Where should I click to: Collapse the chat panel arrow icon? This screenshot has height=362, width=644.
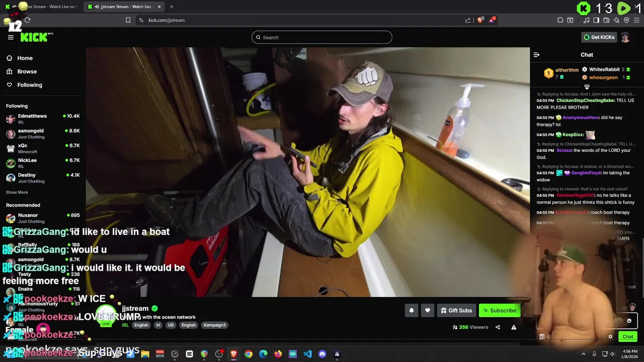click(536, 55)
